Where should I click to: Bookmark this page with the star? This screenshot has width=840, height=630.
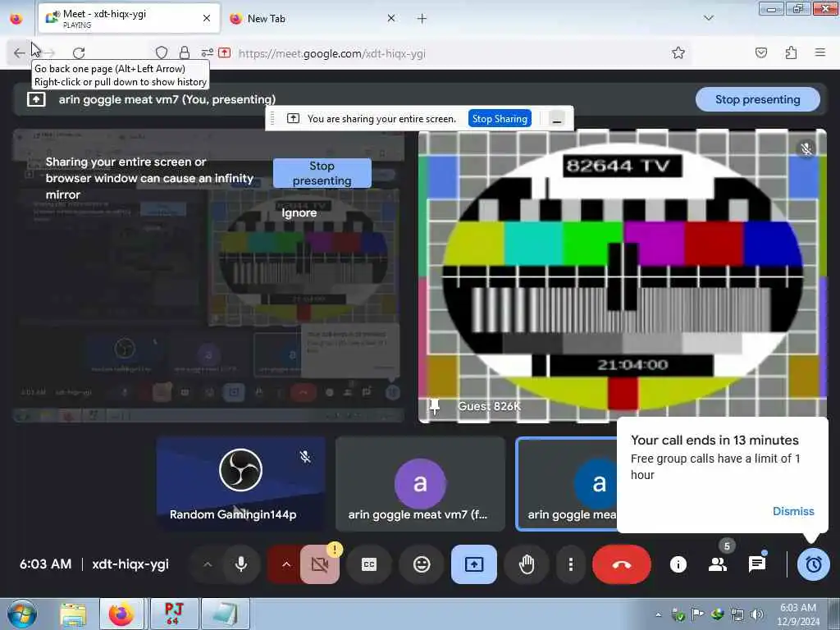[678, 53]
